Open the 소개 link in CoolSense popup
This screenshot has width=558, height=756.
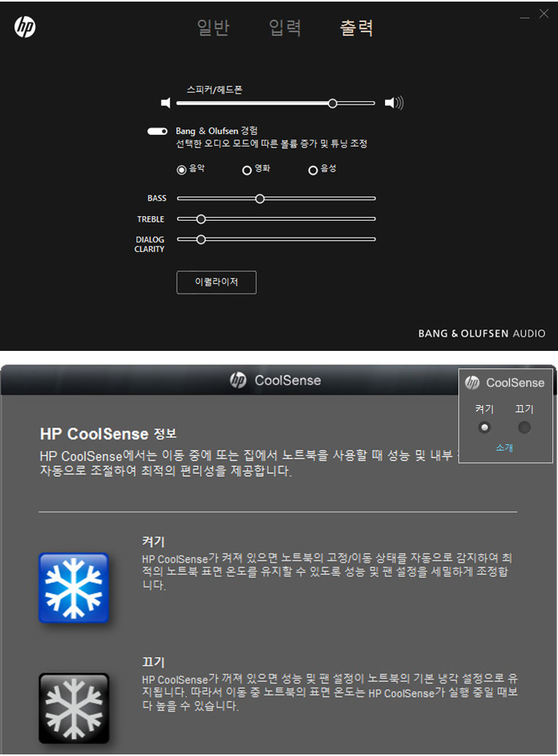point(504,448)
